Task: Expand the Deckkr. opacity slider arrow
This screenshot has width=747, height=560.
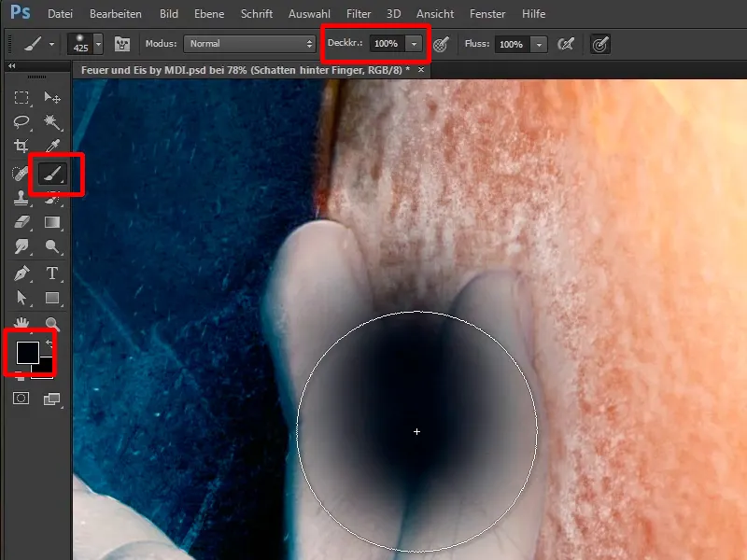Action: 414,44
